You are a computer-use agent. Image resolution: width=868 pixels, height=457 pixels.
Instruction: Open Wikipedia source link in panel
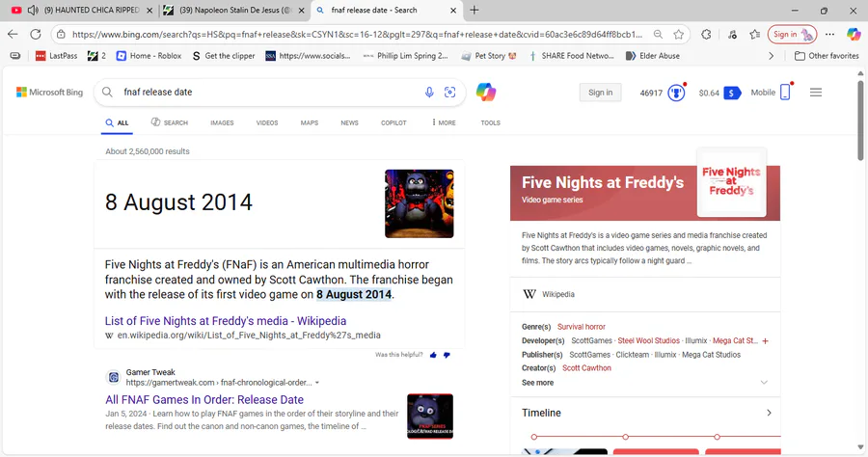point(558,294)
